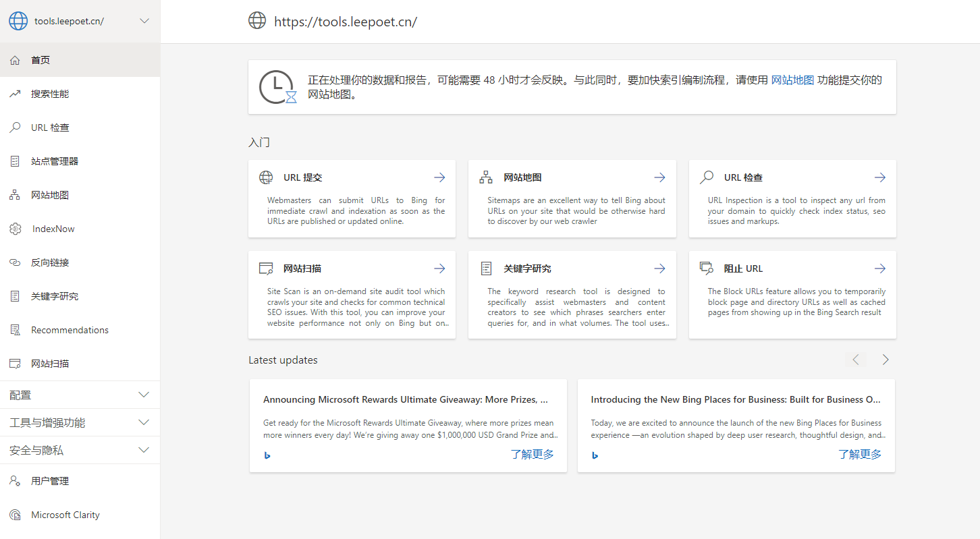Open the 网站扫描 card in 入门 section
Viewport: 980px width, 539px height.
coord(352,294)
